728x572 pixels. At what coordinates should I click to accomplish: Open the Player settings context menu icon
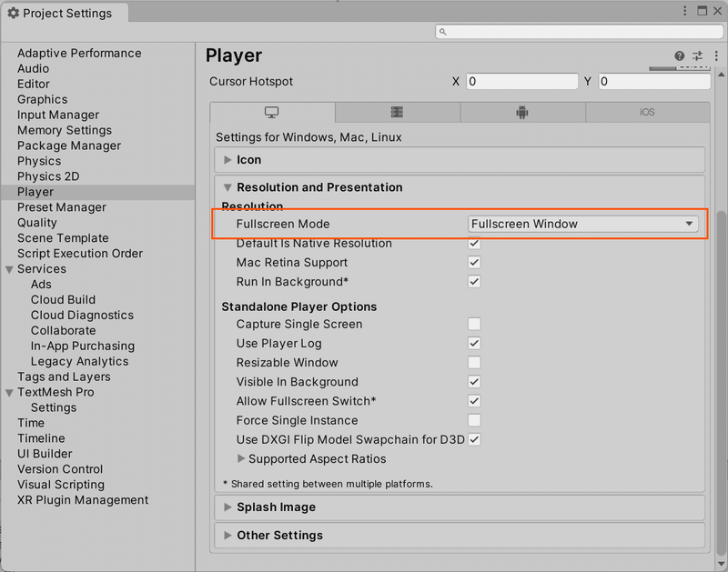point(715,55)
